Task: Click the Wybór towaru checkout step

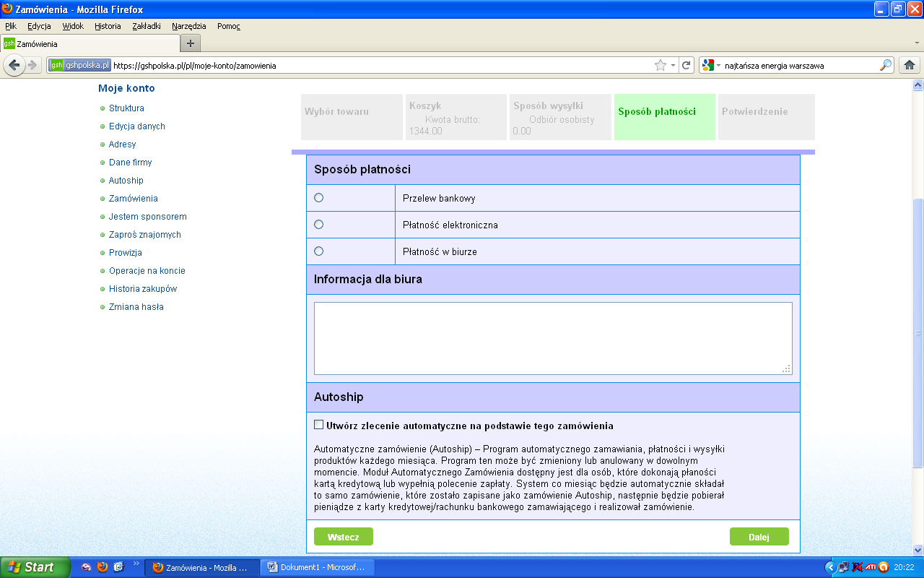Action: click(x=352, y=116)
